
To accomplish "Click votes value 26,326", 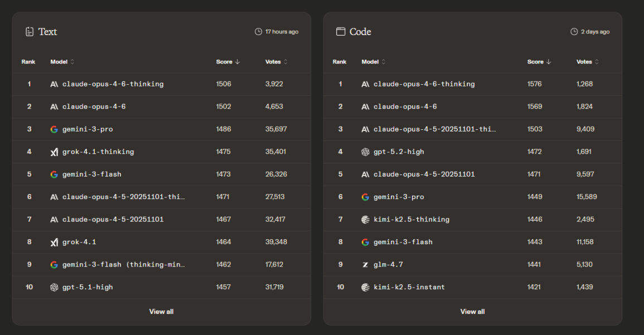I will click(276, 174).
